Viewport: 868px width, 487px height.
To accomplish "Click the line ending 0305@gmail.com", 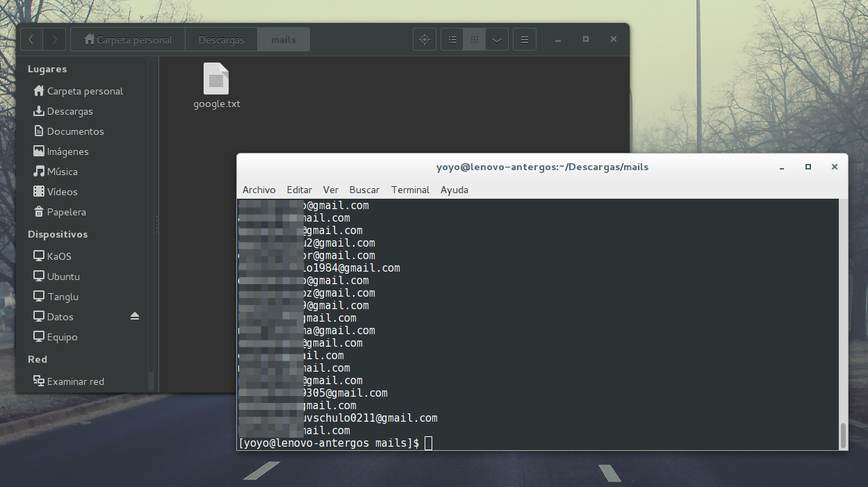I will [x=313, y=393].
